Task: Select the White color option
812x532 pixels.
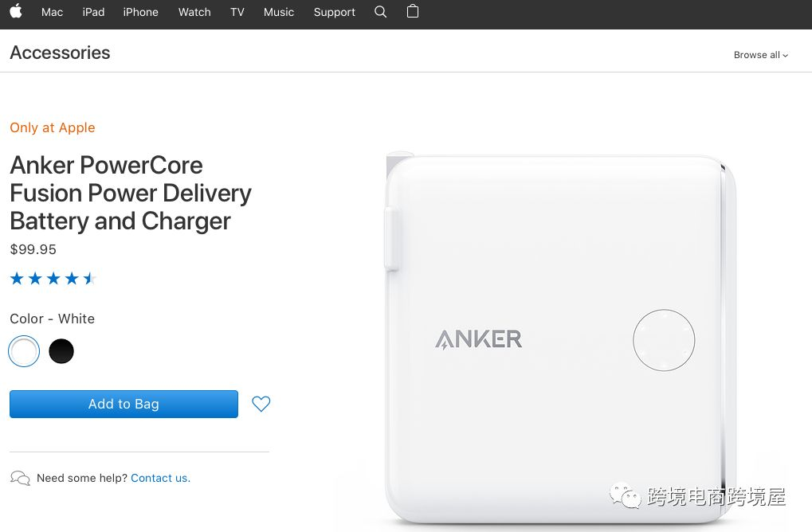Action: (24, 351)
